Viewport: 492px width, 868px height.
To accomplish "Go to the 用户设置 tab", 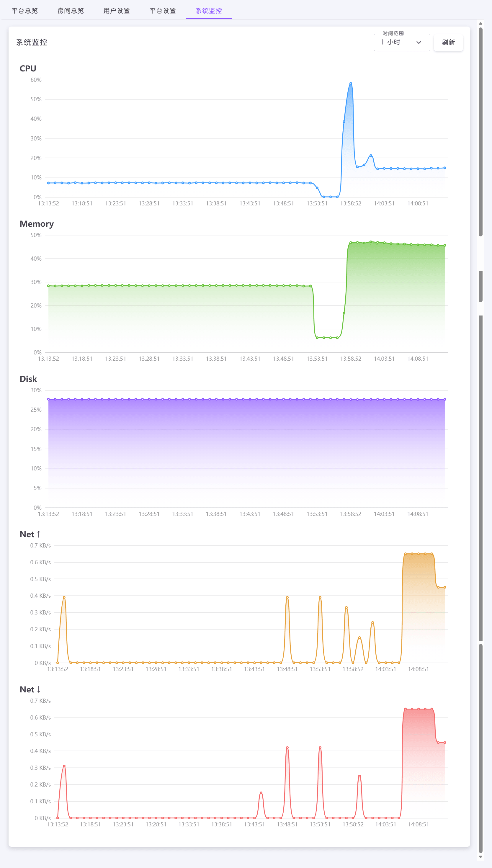I will 117,11.
